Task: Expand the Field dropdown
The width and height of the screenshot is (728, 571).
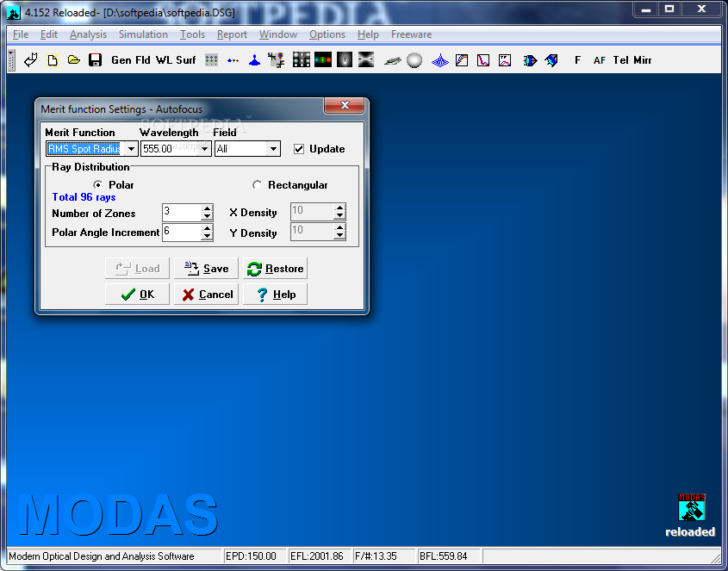Action: tap(273, 148)
